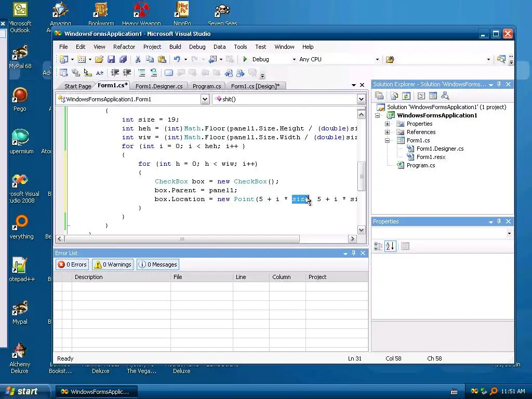Click the Start button on the taskbar
Viewport: 532px width, 399px height.
24,392
